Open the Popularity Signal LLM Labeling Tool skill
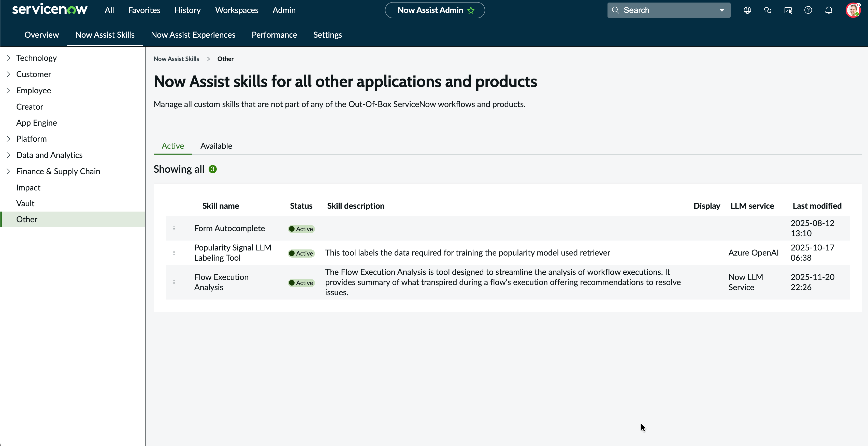Viewport: 868px width, 446px height. [x=233, y=253]
